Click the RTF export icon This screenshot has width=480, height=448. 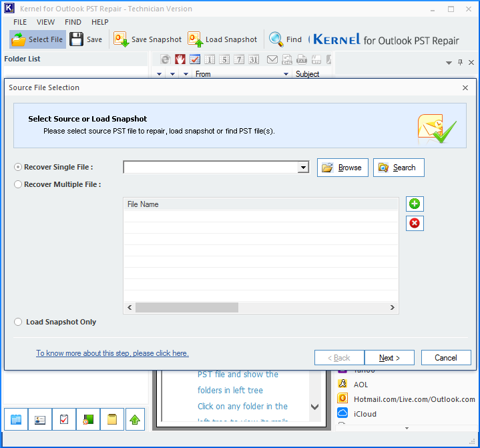point(316,59)
